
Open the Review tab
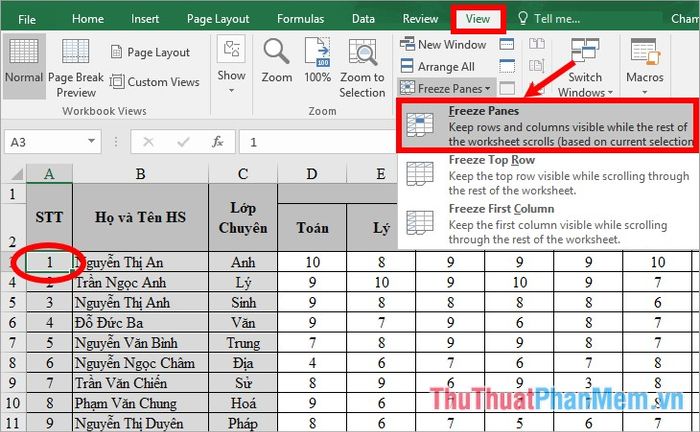pyautogui.click(x=420, y=19)
